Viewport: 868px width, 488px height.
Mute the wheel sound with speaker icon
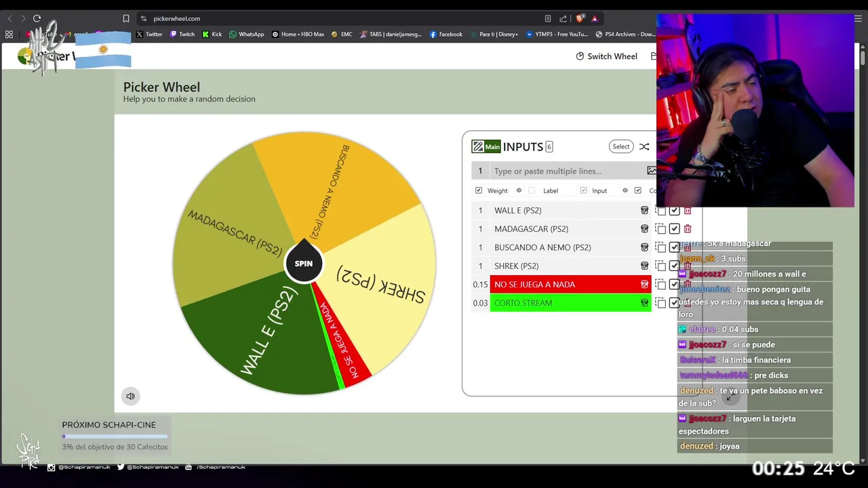pyautogui.click(x=130, y=396)
